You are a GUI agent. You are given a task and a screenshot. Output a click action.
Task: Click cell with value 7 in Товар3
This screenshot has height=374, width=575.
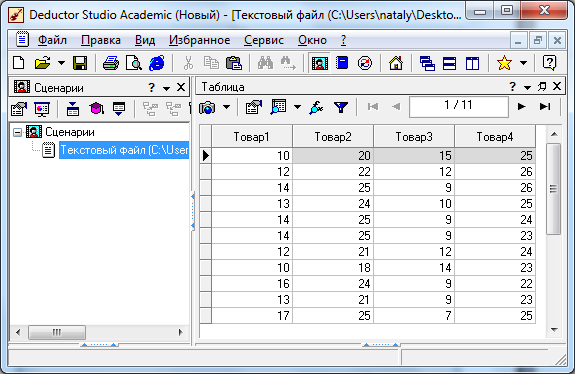click(x=414, y=316)
